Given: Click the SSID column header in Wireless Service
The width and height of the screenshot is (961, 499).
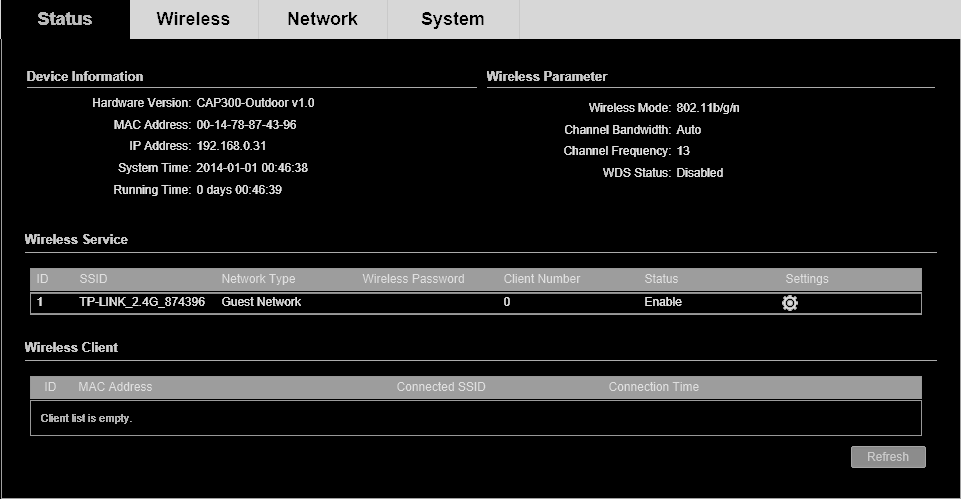Looking at the screenshot, I should click(93, 278).
